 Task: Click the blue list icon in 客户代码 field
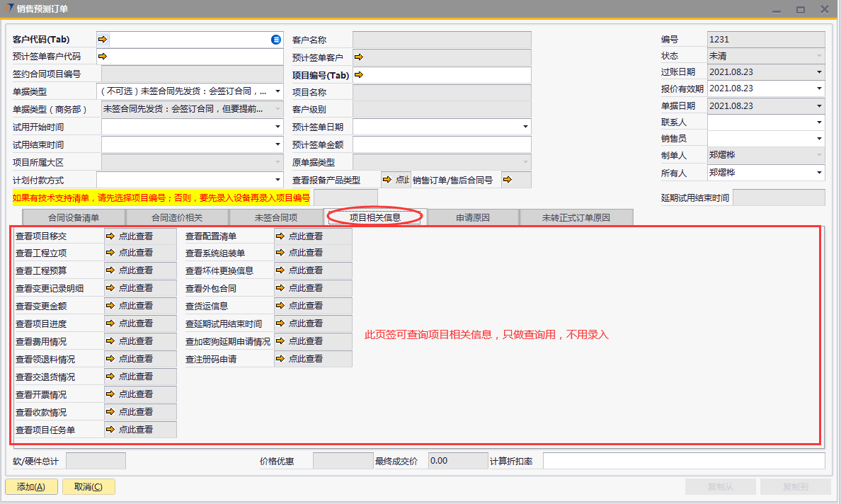276,40
